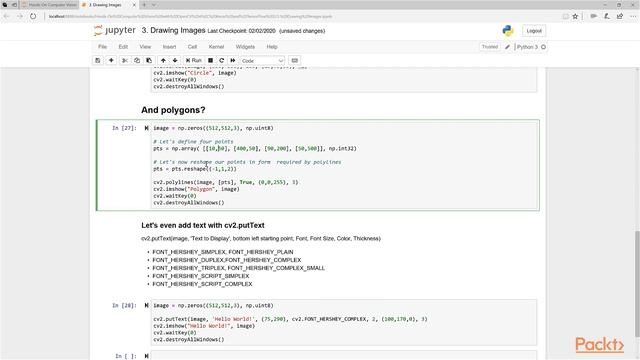This screenshot has width=640, height=360.
Task: Rename notebook title 3. Drawing Images
Action: click(173, 31)
